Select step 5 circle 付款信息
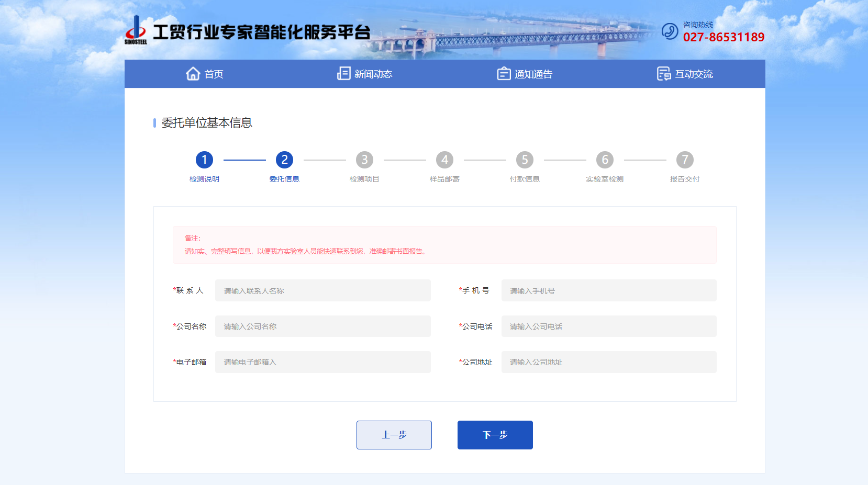Image resolution: width=868 pixels, height=485 pixels. [525, 160]
